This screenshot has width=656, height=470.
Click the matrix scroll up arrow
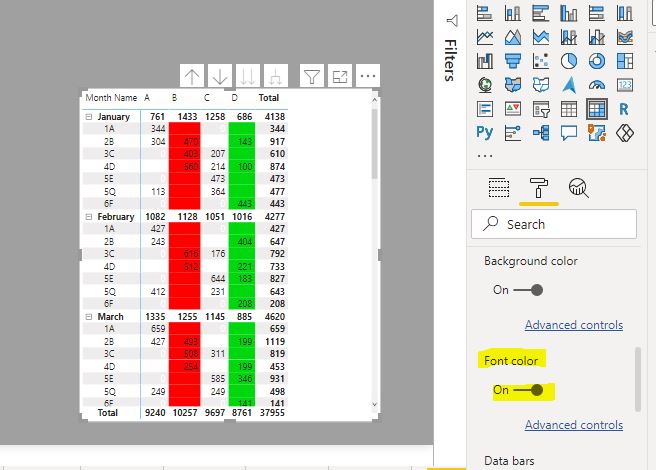pos(374,100)
